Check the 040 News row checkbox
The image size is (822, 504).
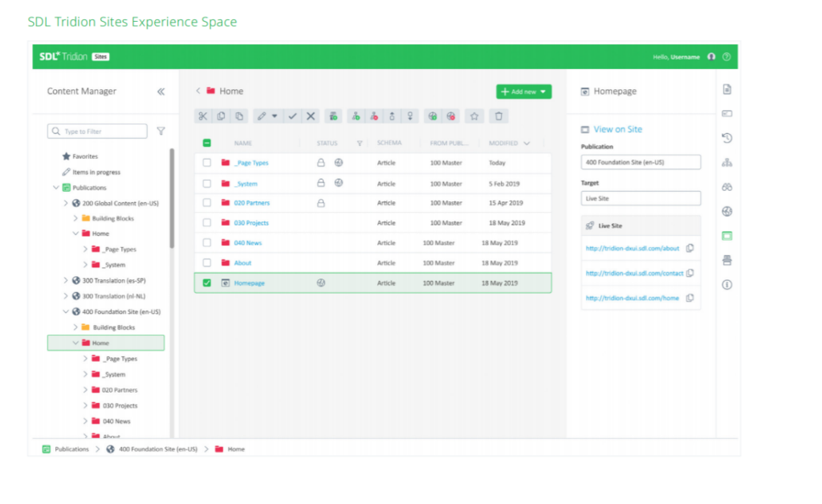pyautogui.click(x=207, y=243)
